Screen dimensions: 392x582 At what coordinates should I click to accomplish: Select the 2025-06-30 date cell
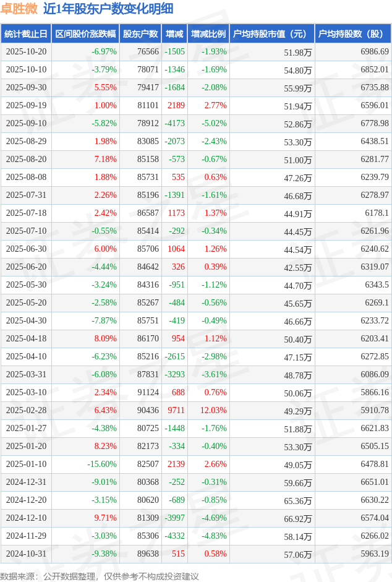26,249
